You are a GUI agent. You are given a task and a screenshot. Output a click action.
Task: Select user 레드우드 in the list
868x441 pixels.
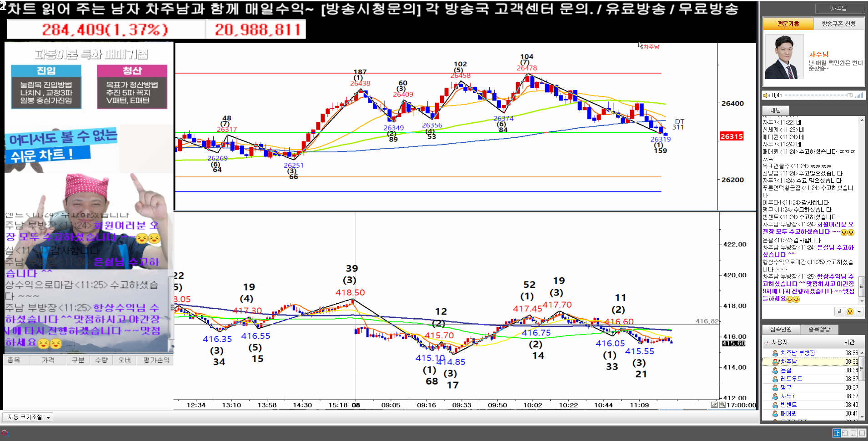pos(791,379)
